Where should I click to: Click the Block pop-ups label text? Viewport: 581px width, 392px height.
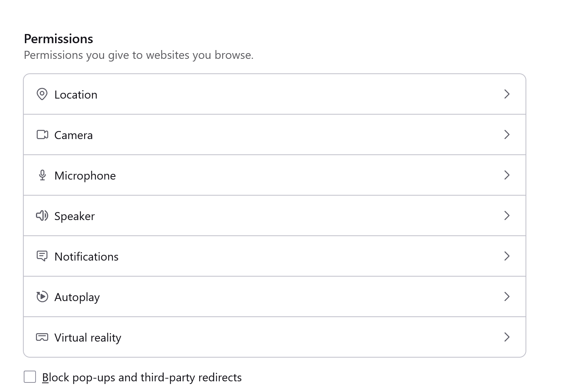tap(142, 377)
